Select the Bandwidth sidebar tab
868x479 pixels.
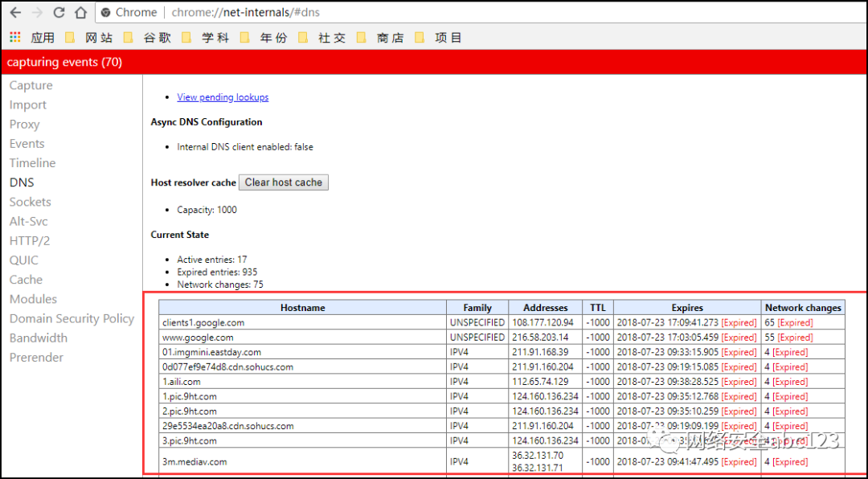tap(39, 338)
